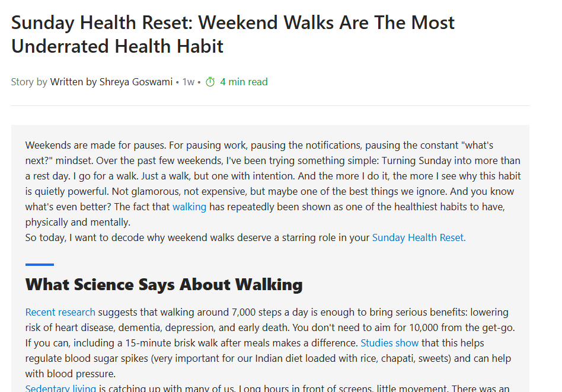Click the 'Studies show' link
The image size is (562, 392).
pyautogui.click(x=389, y=343)
